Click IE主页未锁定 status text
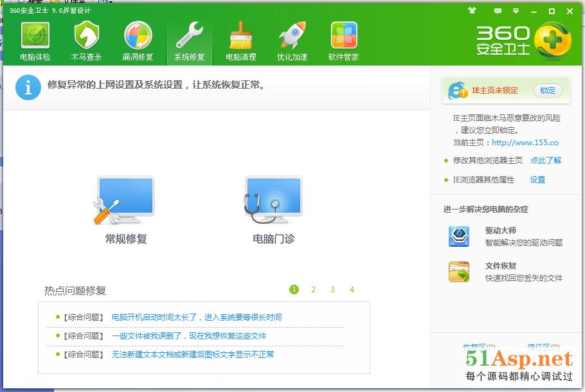Screen dimensions: 585x392 [495, 91]
